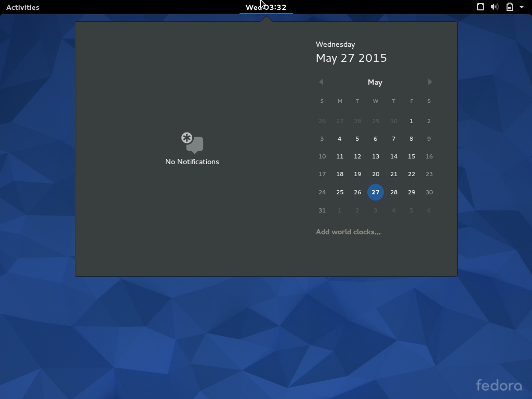Screen dimensions: 532x399
Task: Pick May 31 in the calendar
Action: point(322,210)
